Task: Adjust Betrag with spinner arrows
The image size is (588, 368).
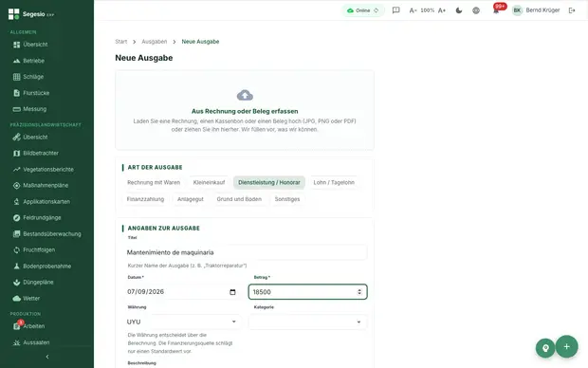Action: click(359, 292)
